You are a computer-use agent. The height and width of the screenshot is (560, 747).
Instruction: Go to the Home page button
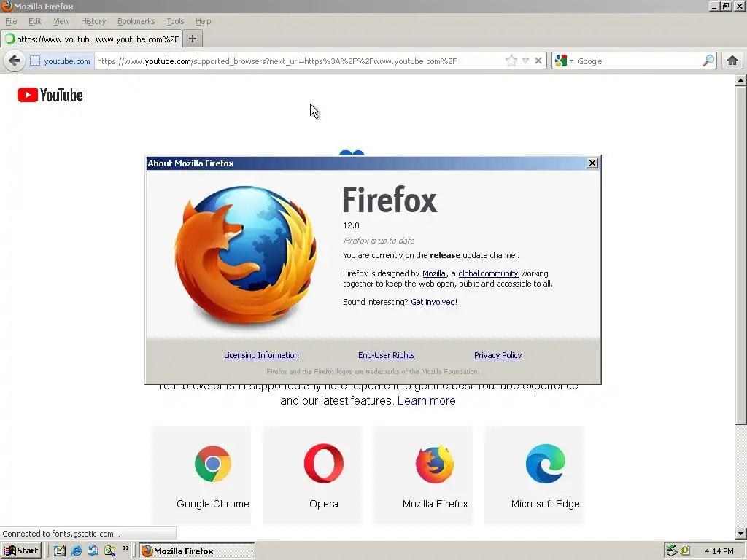732,61
